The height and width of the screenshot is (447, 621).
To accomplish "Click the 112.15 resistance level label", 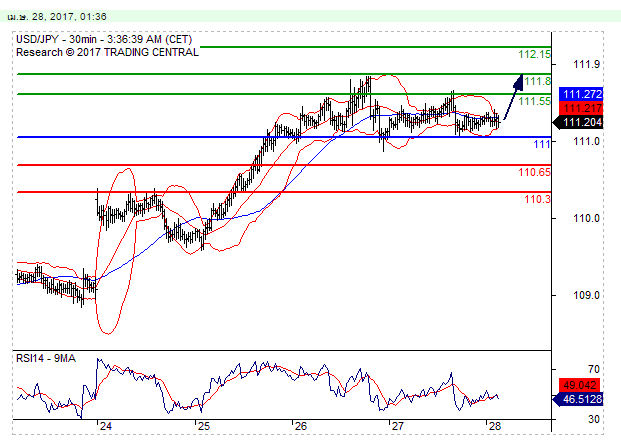I will coord(534,54).
